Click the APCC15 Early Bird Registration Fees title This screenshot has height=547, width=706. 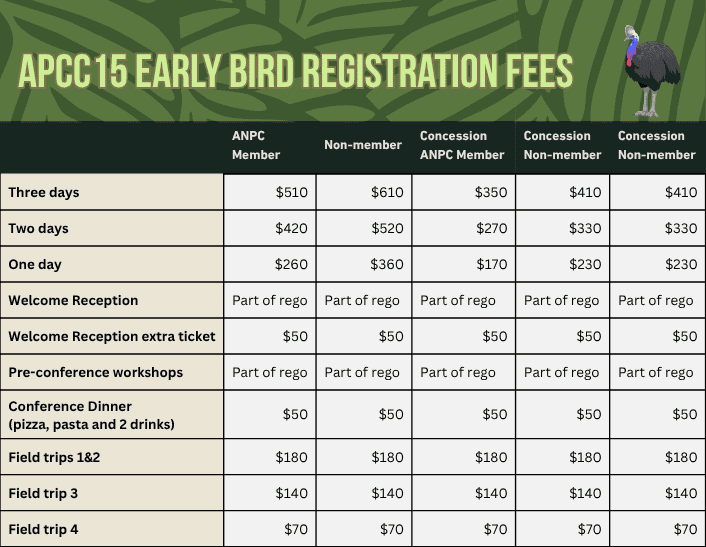(296, 72)
